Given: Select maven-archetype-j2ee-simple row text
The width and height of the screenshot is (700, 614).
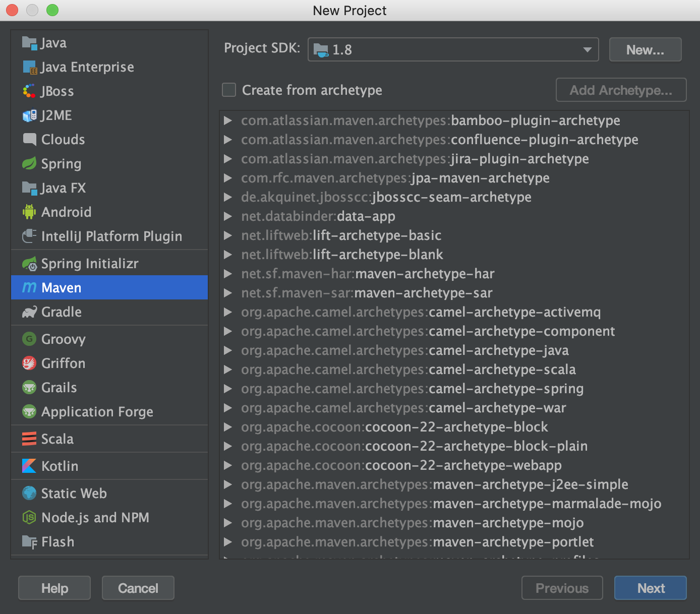Looking at the screenshot, I should 435,484.
